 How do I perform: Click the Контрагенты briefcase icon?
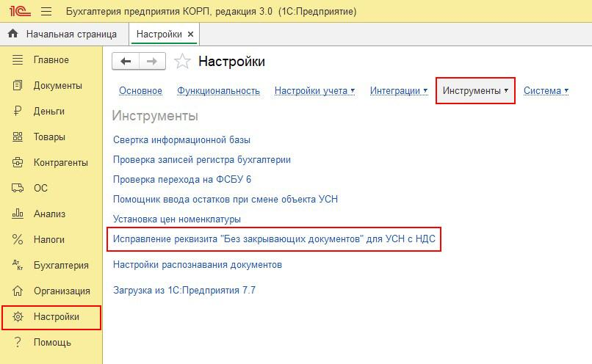(18, 162)
